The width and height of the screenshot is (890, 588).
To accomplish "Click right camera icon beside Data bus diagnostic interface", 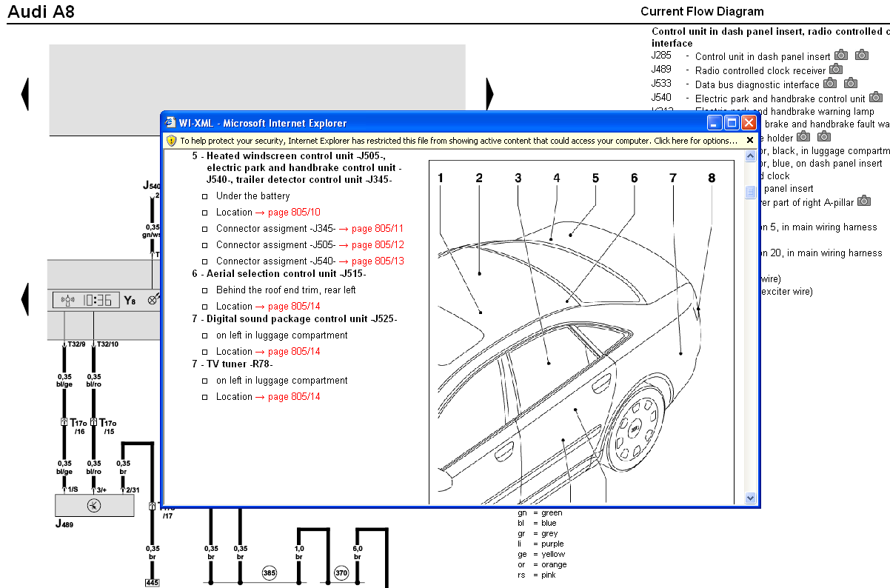I will pyautogui.click(x=851, y=83).
